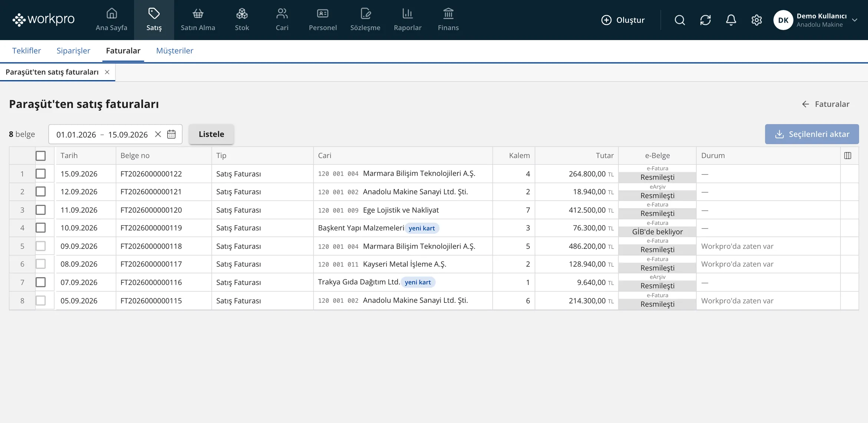
Task: Select the Faturalar tab
Action: 123,51
